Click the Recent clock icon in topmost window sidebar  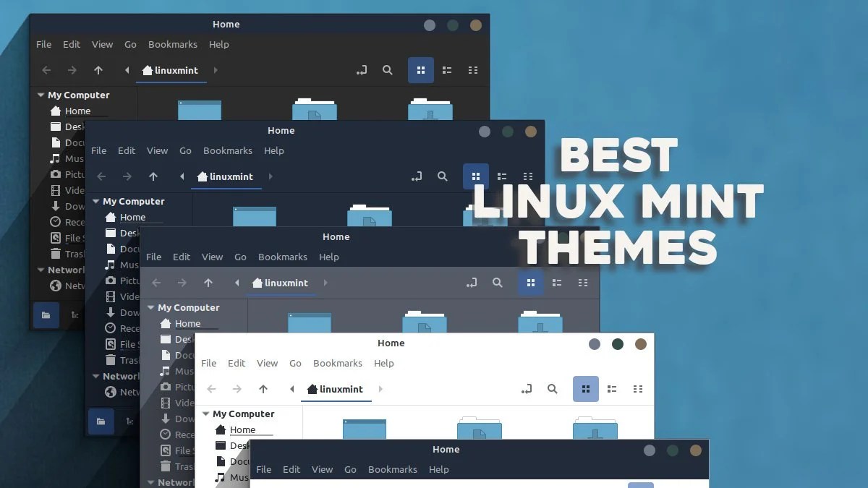pyautogui.click(x=56, y=222)
